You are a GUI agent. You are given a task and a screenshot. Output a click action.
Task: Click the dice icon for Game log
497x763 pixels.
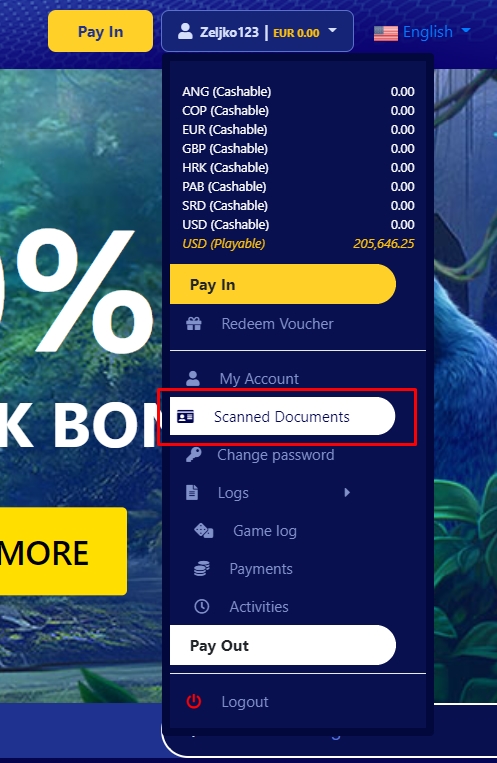[203, 531]
